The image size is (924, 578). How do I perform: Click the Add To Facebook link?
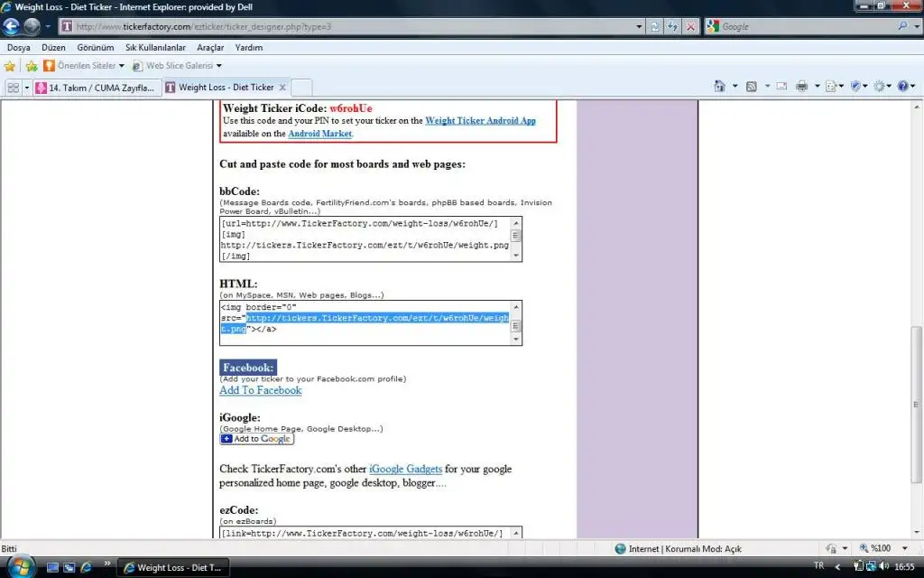click(x=261, y=390)
